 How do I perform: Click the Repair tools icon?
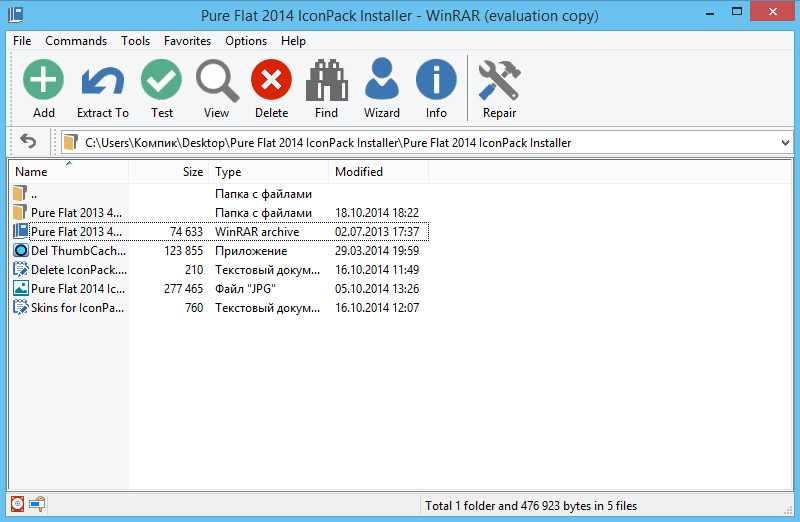(499, 80)
